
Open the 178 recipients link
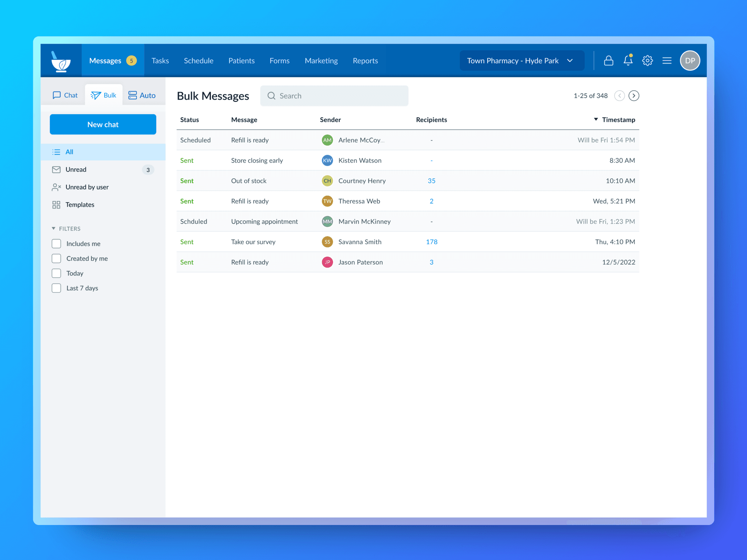pos(431,242)
